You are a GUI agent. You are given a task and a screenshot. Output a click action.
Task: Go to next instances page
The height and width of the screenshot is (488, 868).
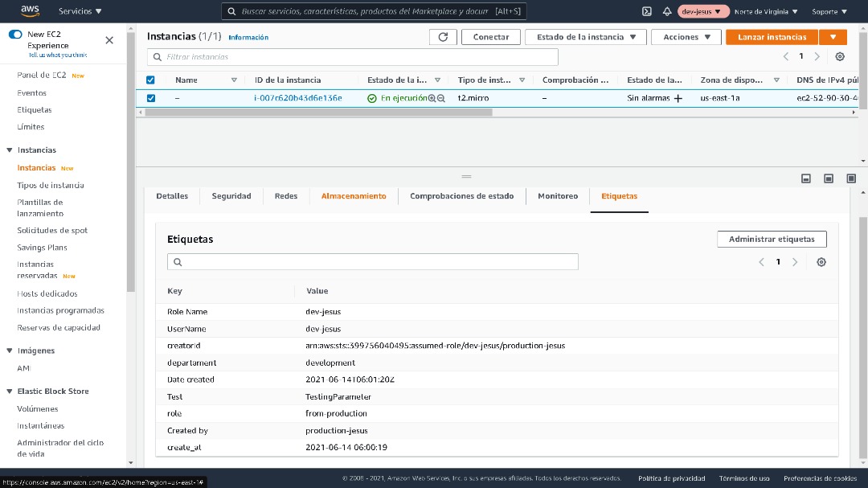point(817,56)
